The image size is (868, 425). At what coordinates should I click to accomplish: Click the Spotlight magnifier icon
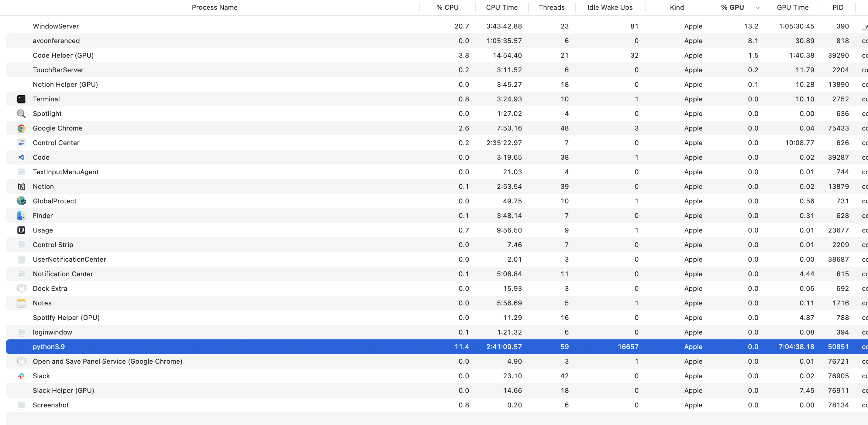click(x=21, y=114)
